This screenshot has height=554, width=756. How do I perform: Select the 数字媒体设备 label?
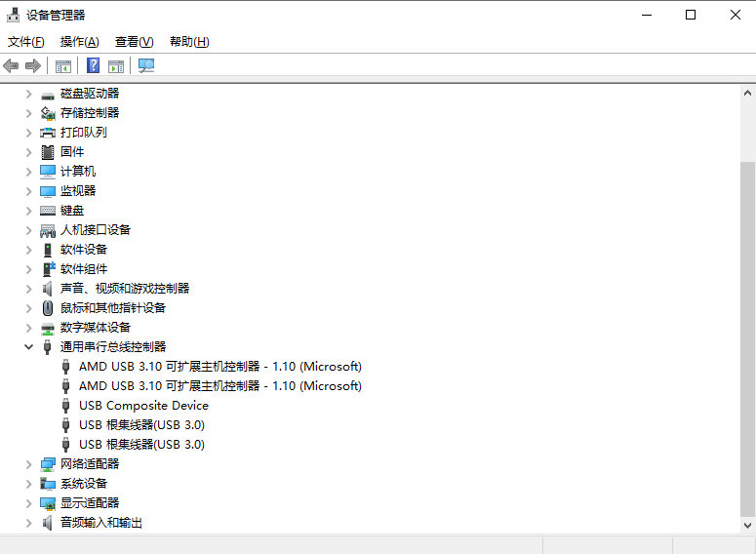(95, 328)
